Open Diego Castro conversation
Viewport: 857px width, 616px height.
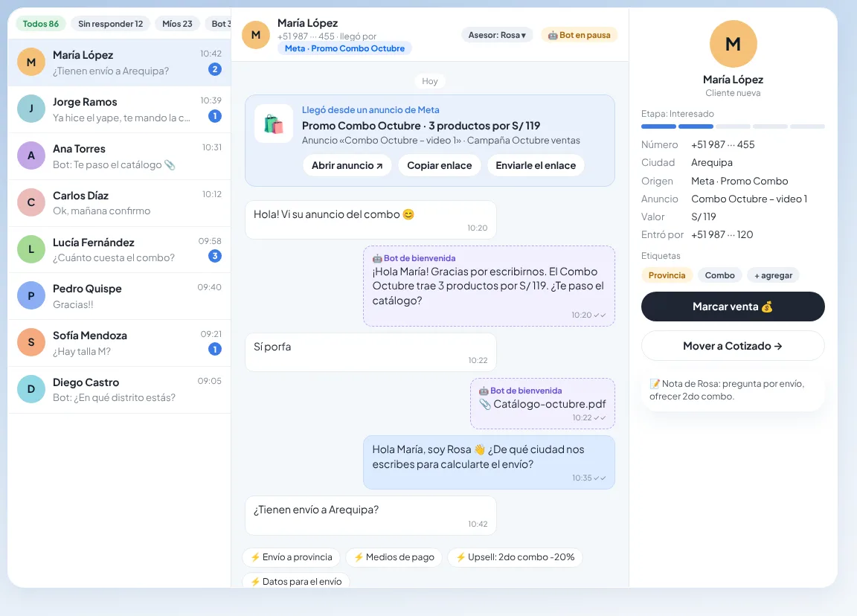point(119,390)
